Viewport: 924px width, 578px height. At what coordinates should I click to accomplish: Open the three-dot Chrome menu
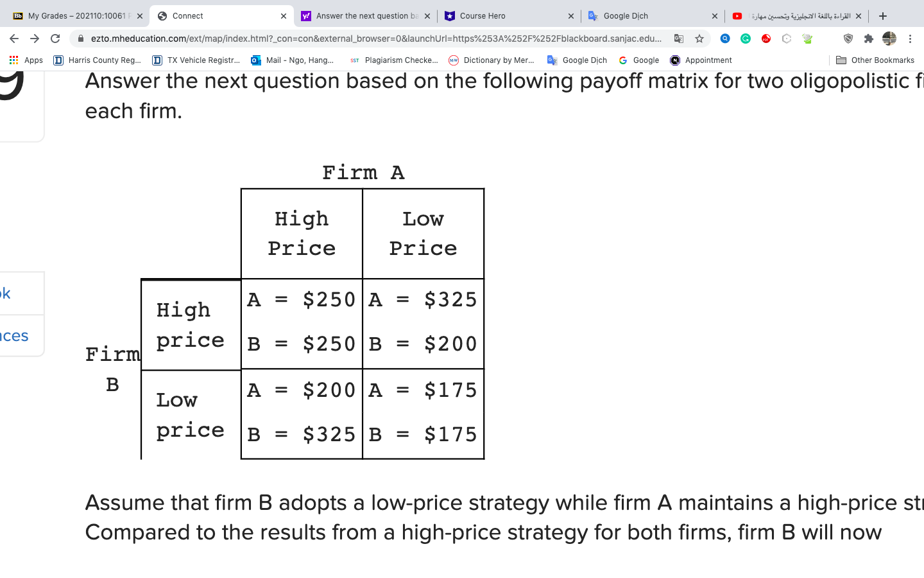[911, 39]
